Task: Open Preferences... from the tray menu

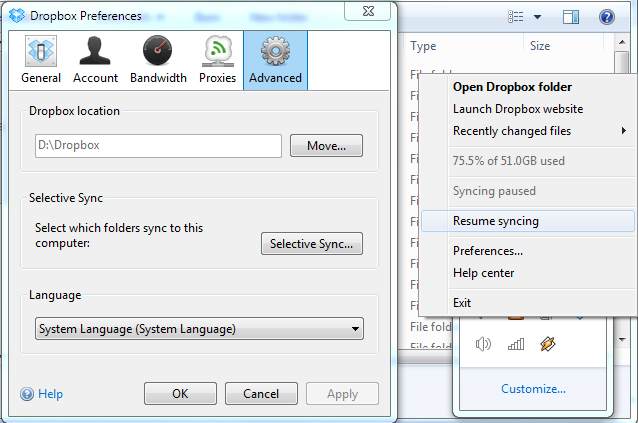Action: coord(528,251)
